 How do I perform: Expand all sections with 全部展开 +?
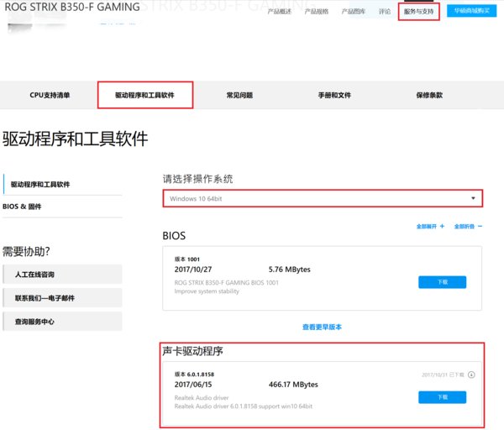point(430,226)
